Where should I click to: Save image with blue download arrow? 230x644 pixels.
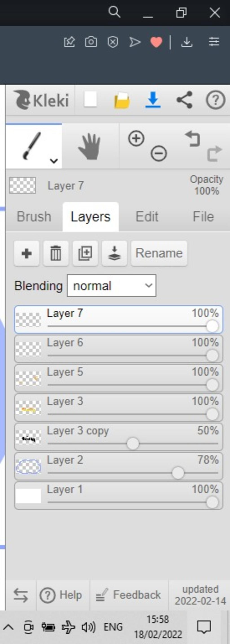point(153,100)
